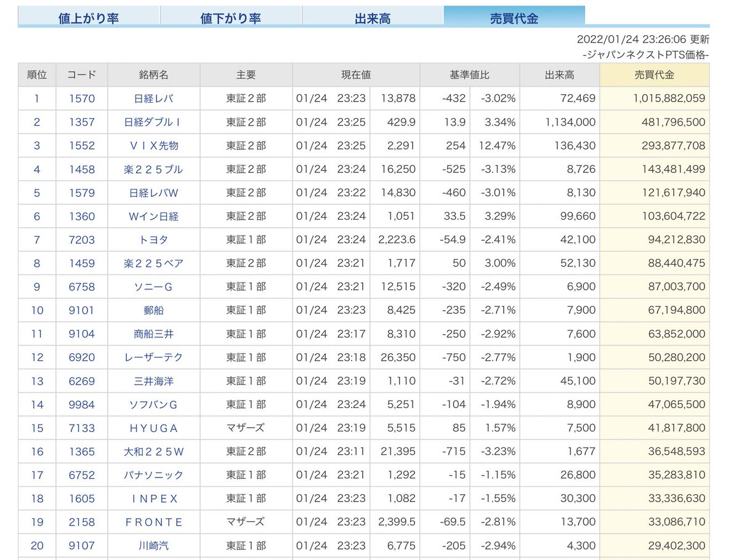The height and width of the screenshot is (560, 739).
Task: Click stock code 7133
Action: 82,428
